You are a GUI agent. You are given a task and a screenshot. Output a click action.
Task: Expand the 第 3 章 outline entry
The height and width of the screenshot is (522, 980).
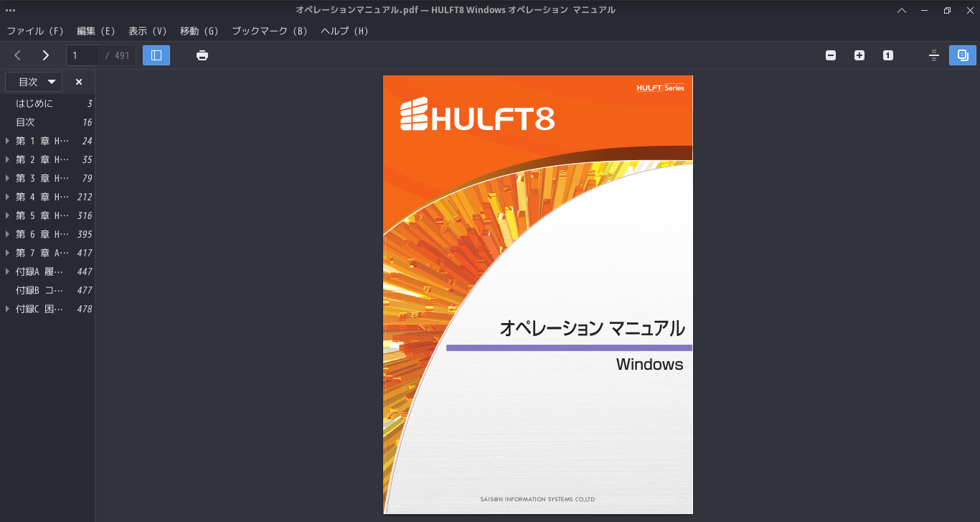8,178
